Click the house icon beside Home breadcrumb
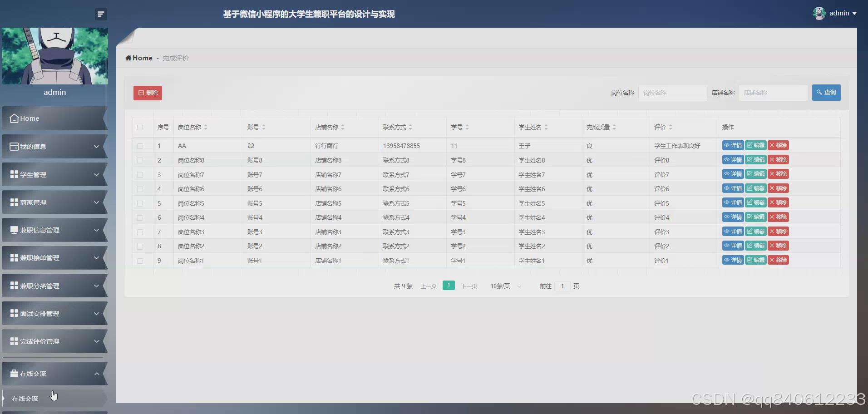868x414 pixels. [x=128, y=58]
